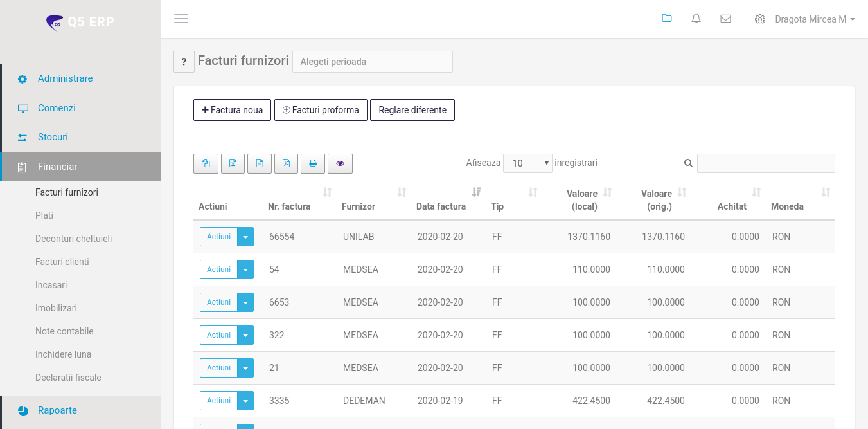Screen dimensions: 868x429
Task: Click the copy table data icon
Action: [x=206, y=163]
